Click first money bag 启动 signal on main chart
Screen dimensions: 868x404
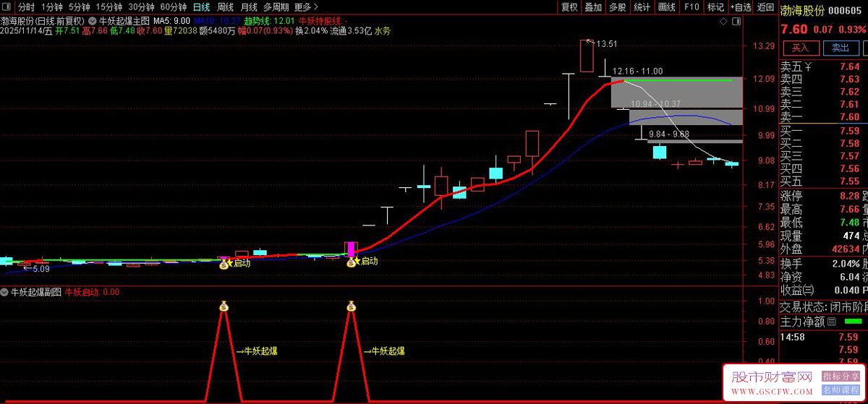224,264
